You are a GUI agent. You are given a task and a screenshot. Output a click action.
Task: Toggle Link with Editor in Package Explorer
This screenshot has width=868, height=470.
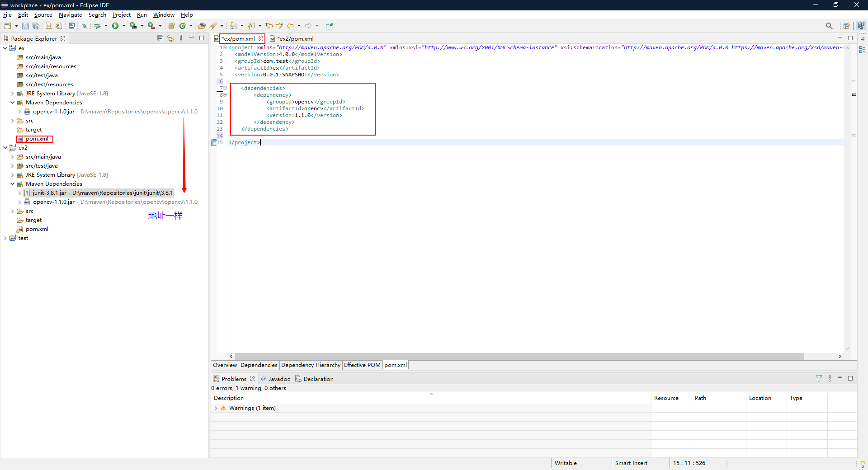170,38
